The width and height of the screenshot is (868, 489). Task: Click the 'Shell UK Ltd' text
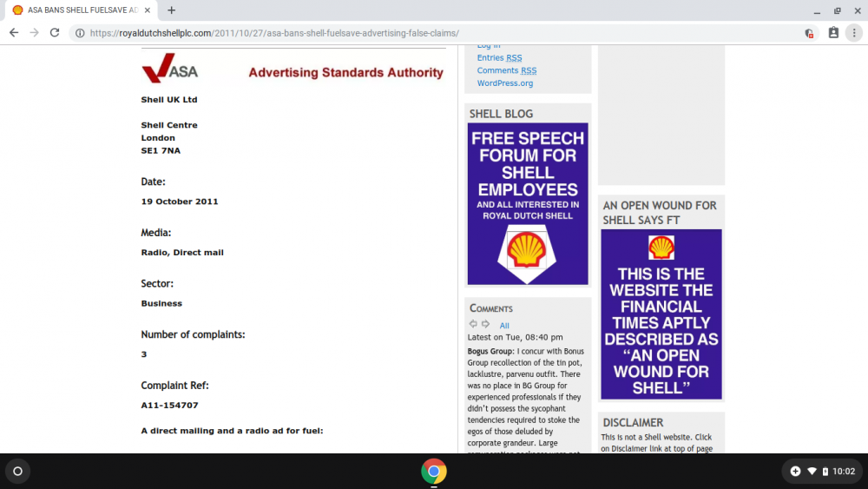click(169, 100)
